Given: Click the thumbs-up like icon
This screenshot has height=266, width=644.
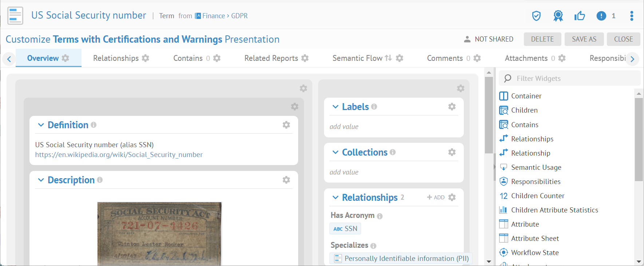Looking at the screenshot, I should click(x=580, y=16).
